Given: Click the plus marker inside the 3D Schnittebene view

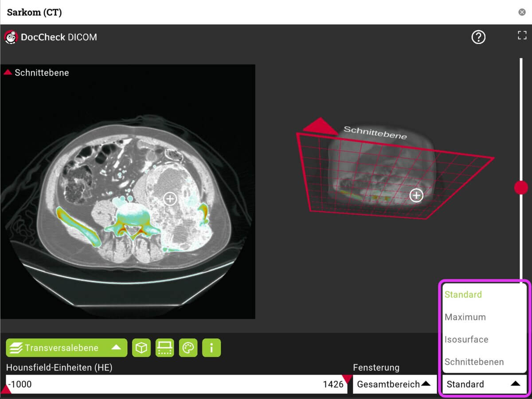Looking at the screenshot, I should click(x=416, y=195).
